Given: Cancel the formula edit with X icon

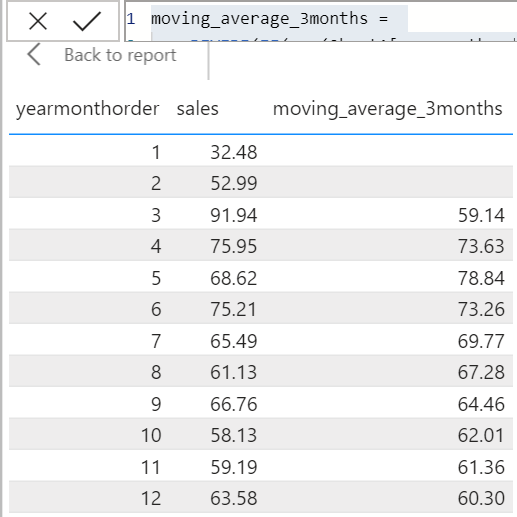Looking at the screenshot, I should click(x=38, y=22).
